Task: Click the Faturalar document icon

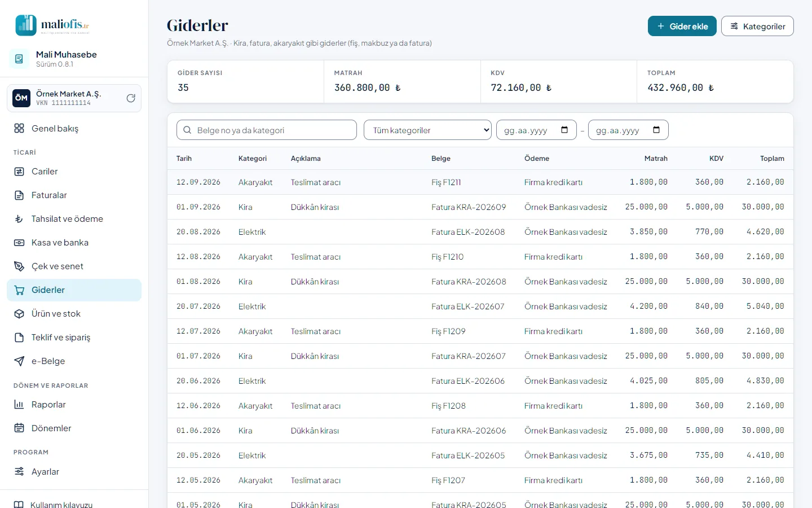Action: pos(19,195)
